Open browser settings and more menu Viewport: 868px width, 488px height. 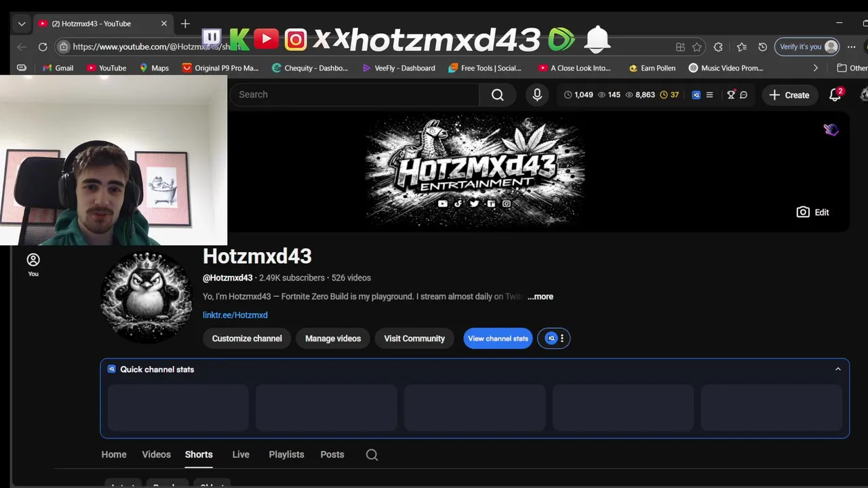852,47
